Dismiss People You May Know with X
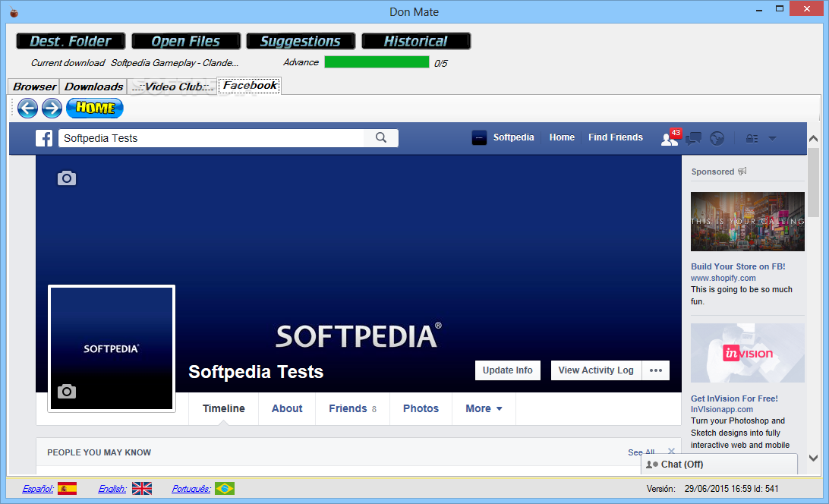This screenshot has width=829, height=504. coord(671,451)
